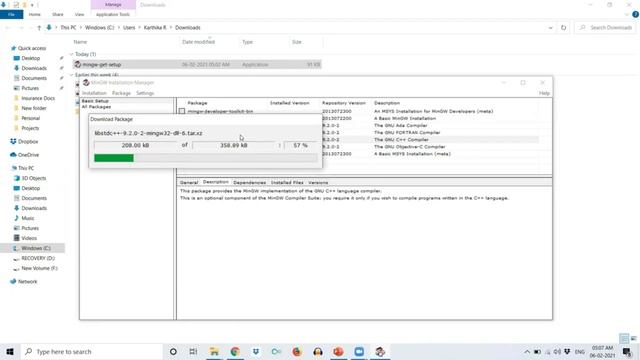Click the Cortana circle icon on taskbar
This screenshot has height=360, width=640.
[173, 351]
